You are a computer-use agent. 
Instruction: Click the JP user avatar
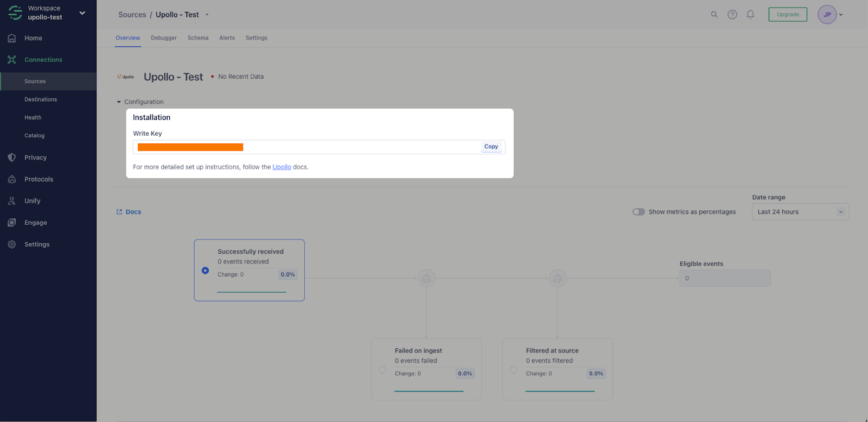coord(827,15)
